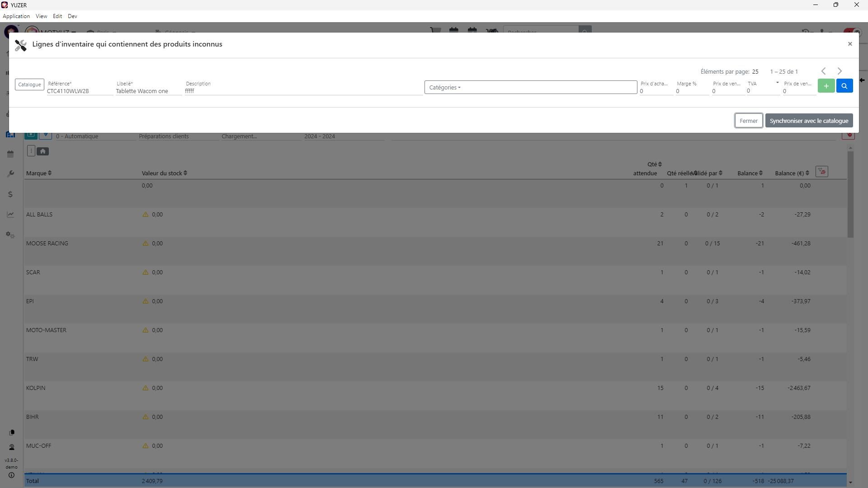Go to next page arrow

pos(840,71)
